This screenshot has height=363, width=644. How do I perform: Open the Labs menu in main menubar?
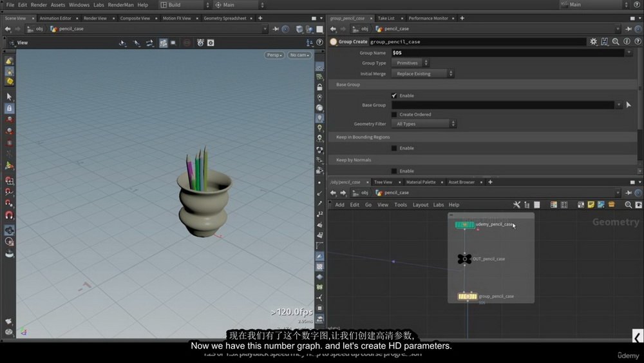tap(99, 5)
